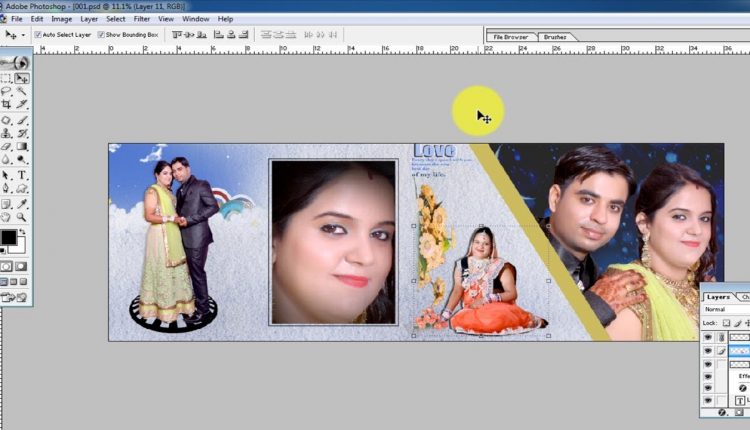Select the Zoom tool
The width and height of the screenshot is (750, 430).
point(22,217)
